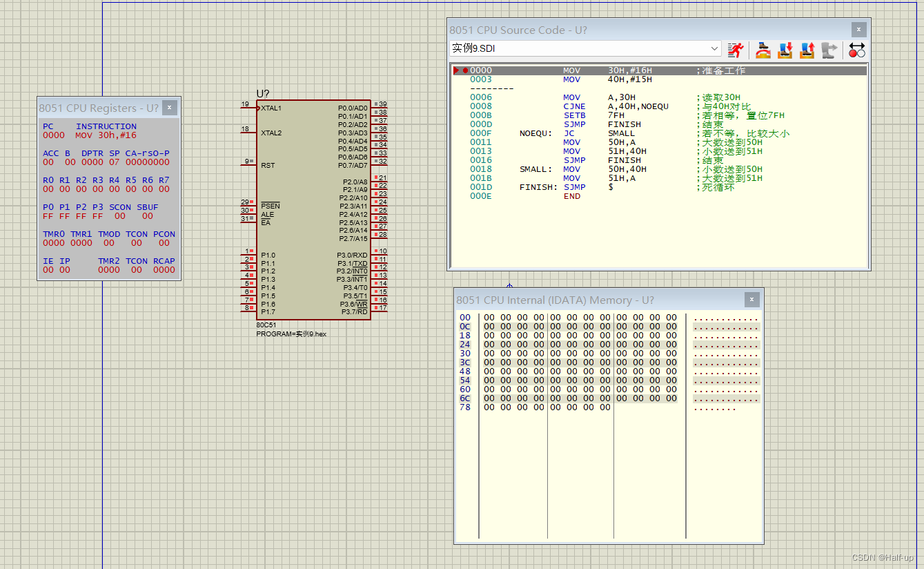Select source line 0008 CJNE A,40H,NOEQU
The height and width of the screenshot is (569, 924).
point(659,106)
